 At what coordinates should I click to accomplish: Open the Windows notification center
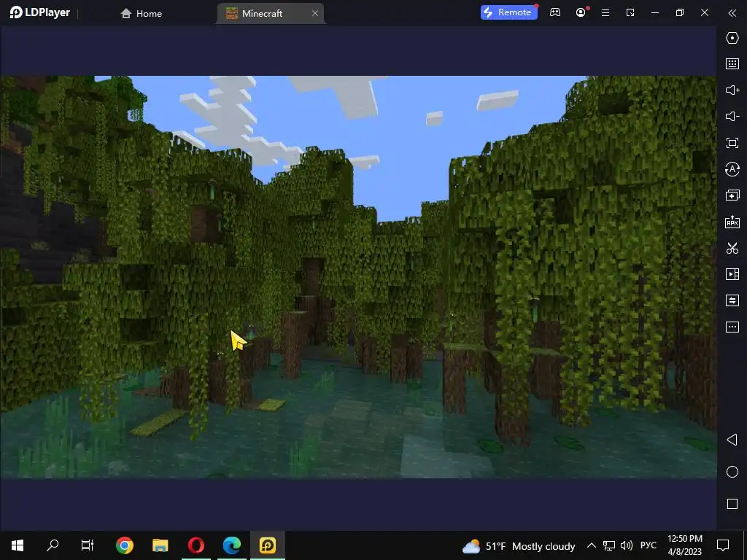click(x=723, y=545)
